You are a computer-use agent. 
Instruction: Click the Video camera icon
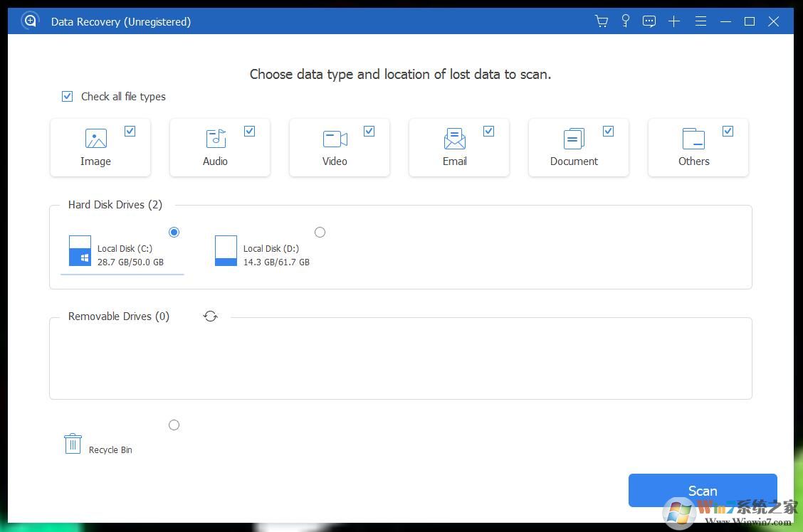[335, 139]
